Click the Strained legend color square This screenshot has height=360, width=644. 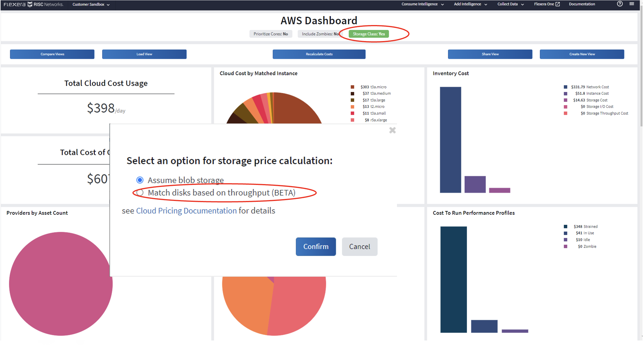[x=566, y=227]
